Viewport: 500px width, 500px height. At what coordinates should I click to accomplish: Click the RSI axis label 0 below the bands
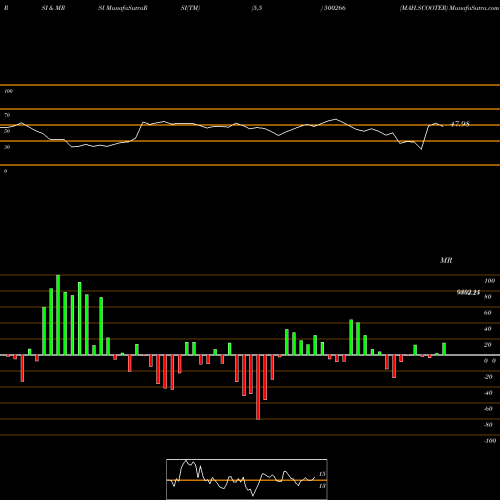[x=5, y=171]
